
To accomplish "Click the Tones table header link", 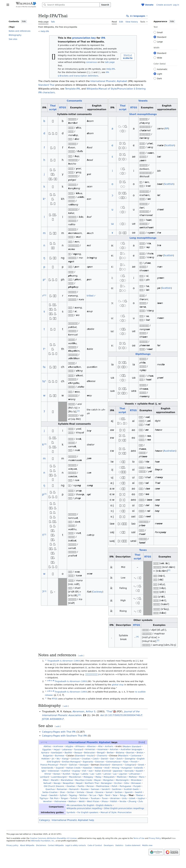I will [143, 550].
